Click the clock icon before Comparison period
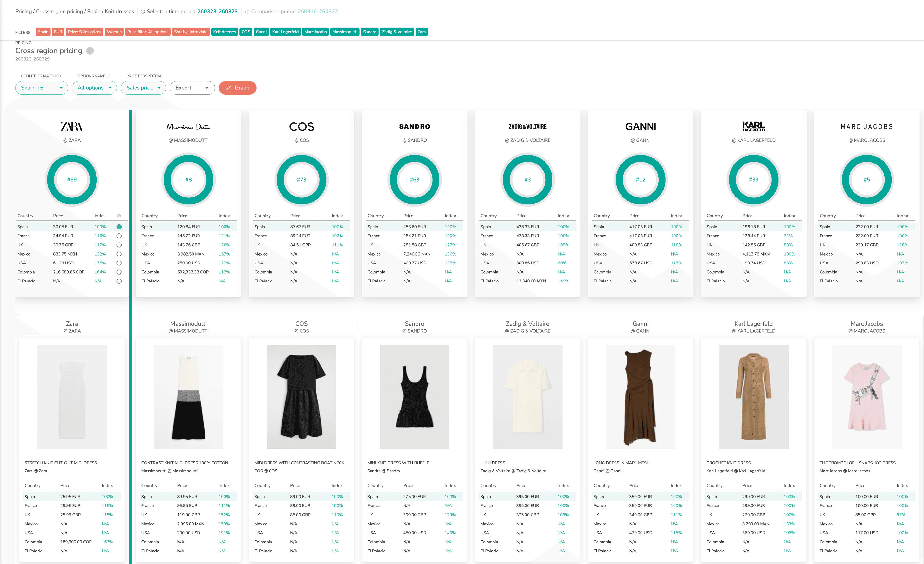 pyautogui.click(x=247, y=12)
